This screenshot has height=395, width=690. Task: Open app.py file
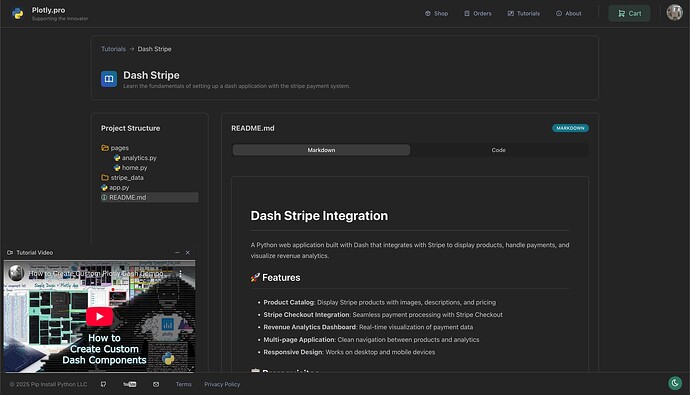click(115, 187)
